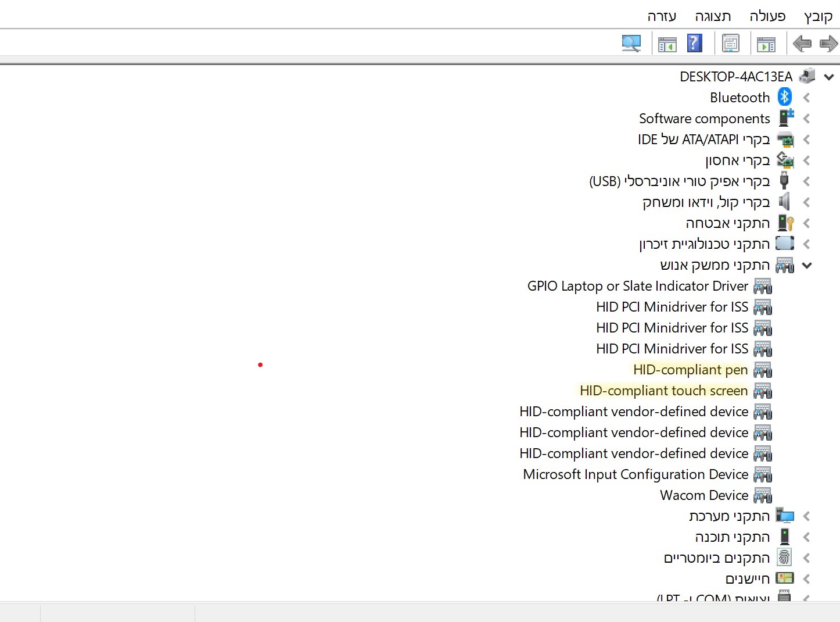This screenshot has width=840, height=622.
Task: Click the speaker icon for sound controllers
Action: click(x=785, y=202)
